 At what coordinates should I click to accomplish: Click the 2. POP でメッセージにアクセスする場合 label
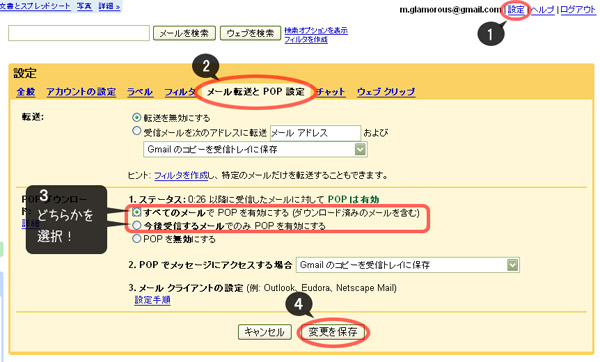[x=210, y=265]
